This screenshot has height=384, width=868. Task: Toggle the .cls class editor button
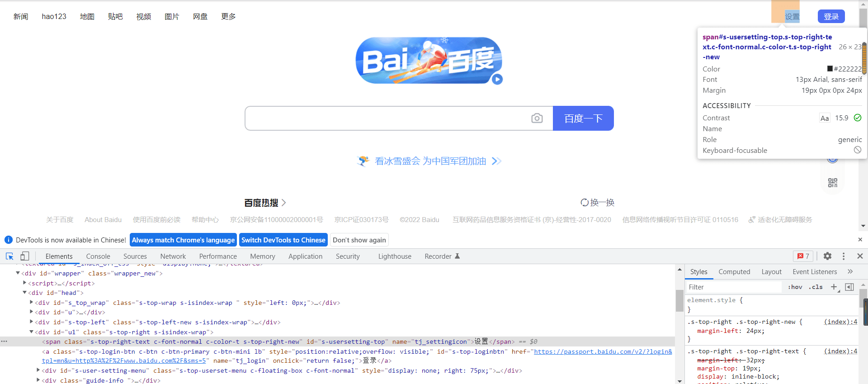tap(816, 287)
